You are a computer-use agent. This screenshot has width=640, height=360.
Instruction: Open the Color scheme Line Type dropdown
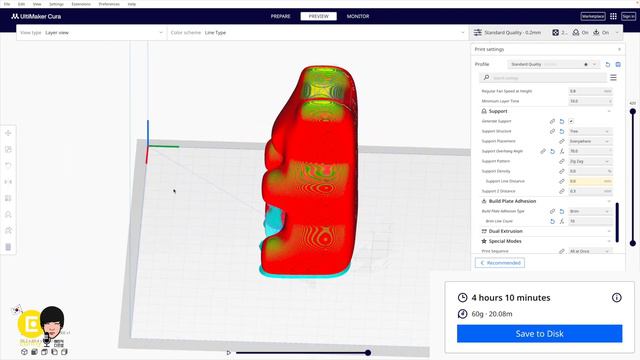[318, 33]
